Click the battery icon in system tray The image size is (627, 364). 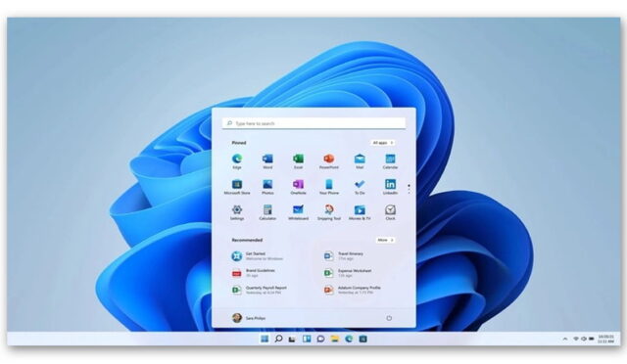[x=592, y=339]
